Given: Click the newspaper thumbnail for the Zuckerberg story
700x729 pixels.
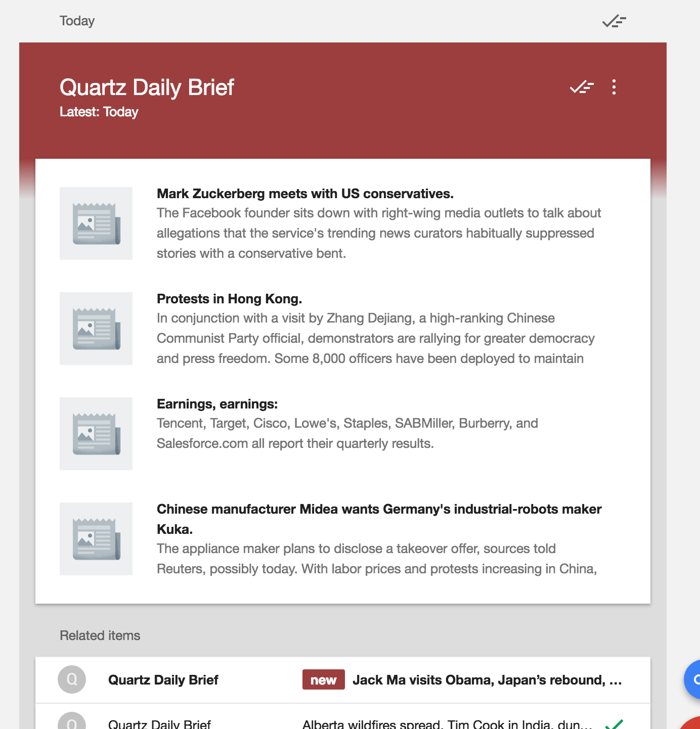Looking at the screenshot, I should coord(96,223).
